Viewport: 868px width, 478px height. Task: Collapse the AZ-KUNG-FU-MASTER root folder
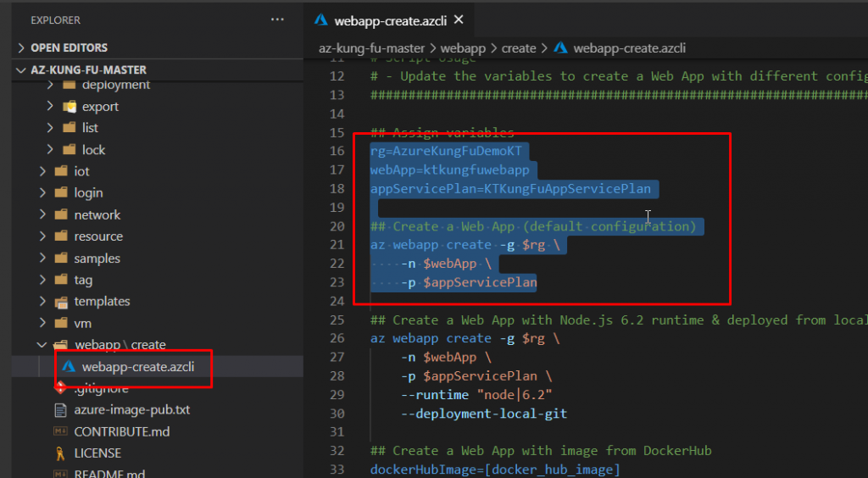(x=21, y=69)
